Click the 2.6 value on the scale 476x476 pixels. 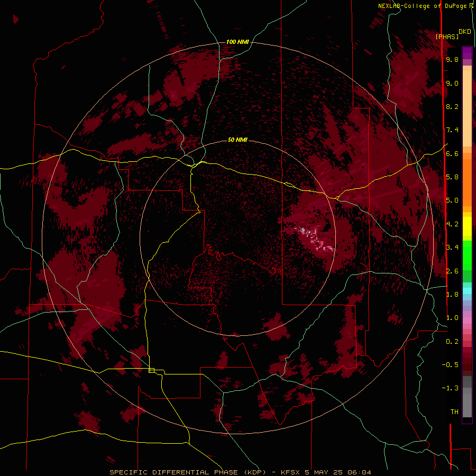(452, 271)
